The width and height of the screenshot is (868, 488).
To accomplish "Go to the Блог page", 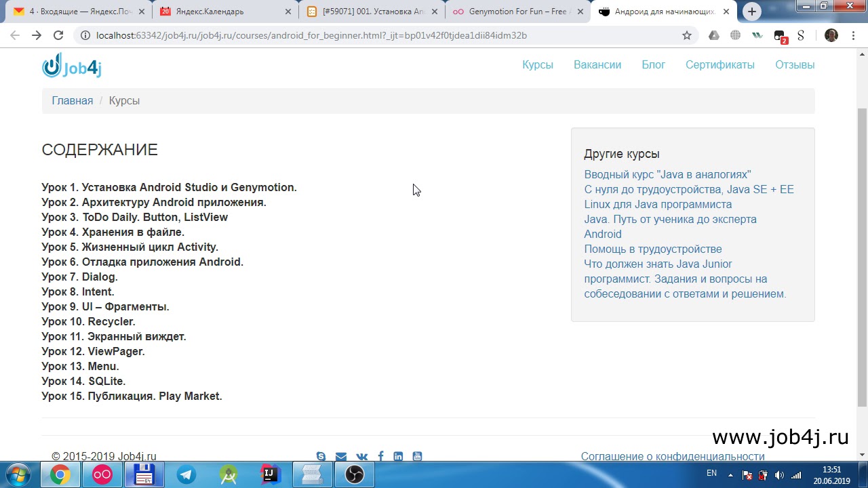I will point(654,65).
